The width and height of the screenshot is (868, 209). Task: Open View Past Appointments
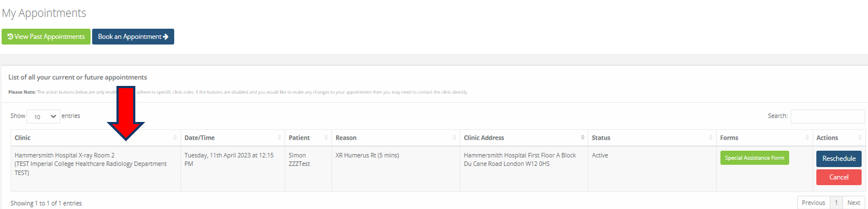[46, 37]
